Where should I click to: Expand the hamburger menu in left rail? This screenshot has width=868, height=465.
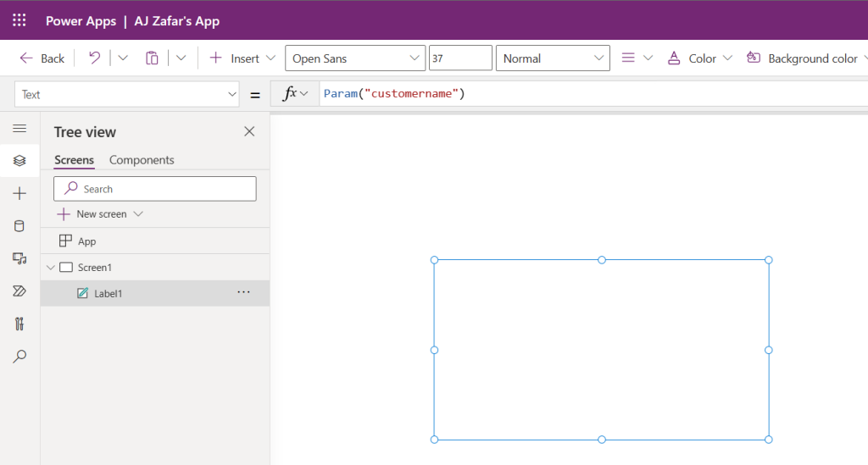[19, 128]
